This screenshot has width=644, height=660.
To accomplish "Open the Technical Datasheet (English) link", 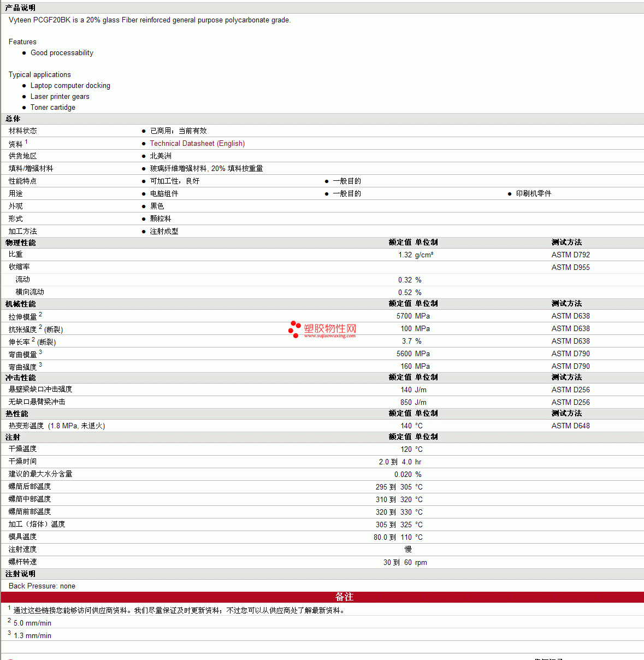I will (197, 143).
